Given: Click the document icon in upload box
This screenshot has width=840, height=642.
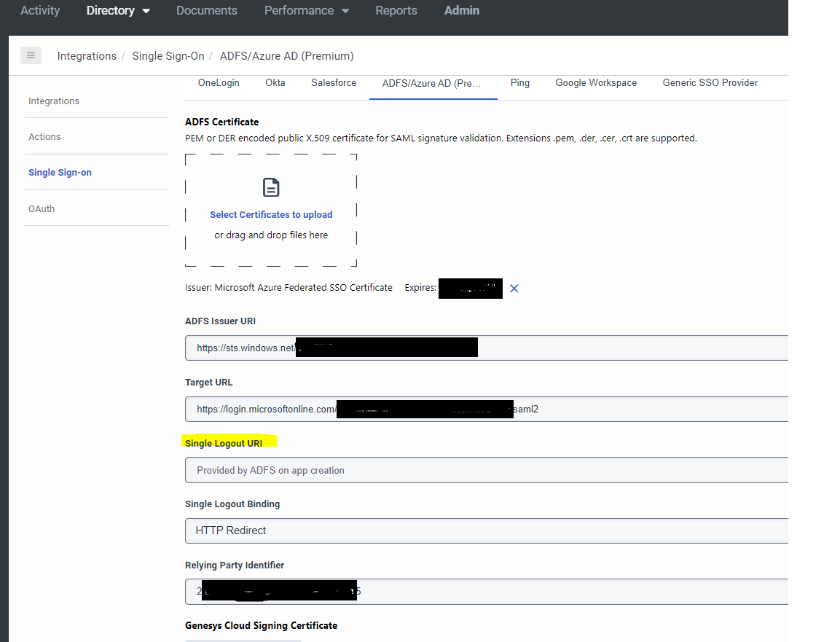Looking at the screenshot, I should (x=271, y=187).
